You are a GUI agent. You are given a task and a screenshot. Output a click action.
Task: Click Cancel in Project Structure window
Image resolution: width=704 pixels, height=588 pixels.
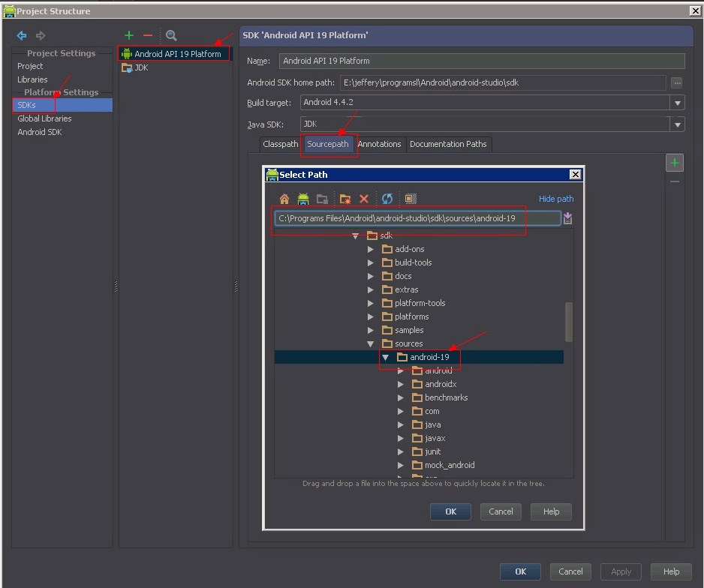(x=570, y=571)
